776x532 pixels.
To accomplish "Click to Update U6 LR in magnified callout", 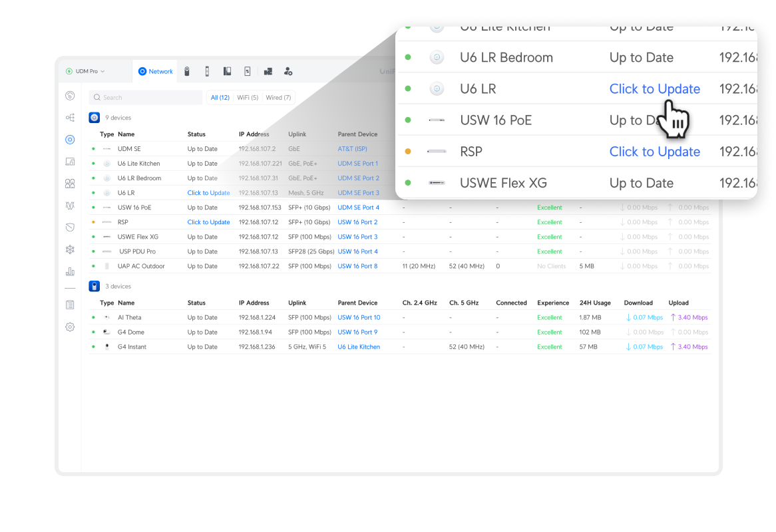I will point(654,89).
